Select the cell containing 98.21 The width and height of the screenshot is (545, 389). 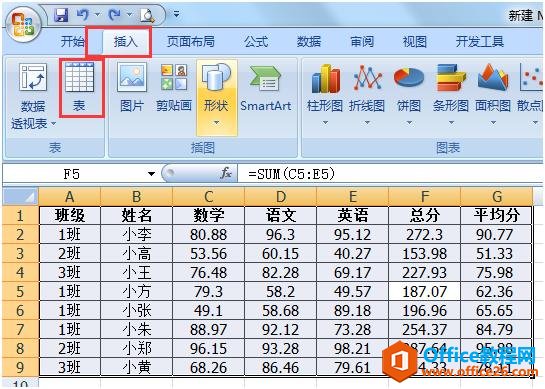coord(352,348)
